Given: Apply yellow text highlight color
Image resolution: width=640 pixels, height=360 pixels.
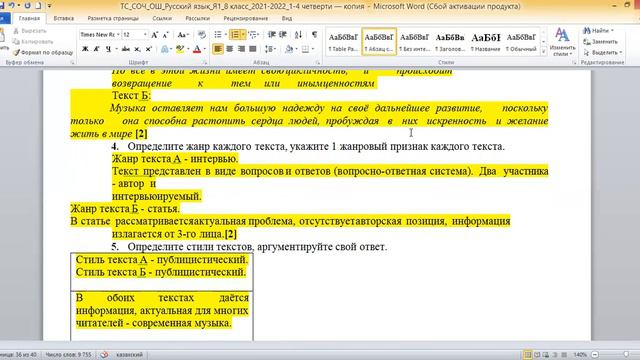Looking at the screenshot, I should point(179,49).
